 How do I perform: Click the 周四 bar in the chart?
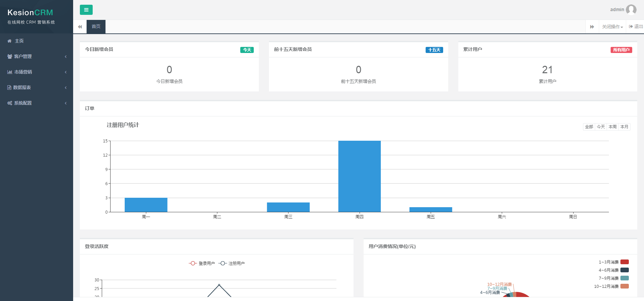(359, 176)
